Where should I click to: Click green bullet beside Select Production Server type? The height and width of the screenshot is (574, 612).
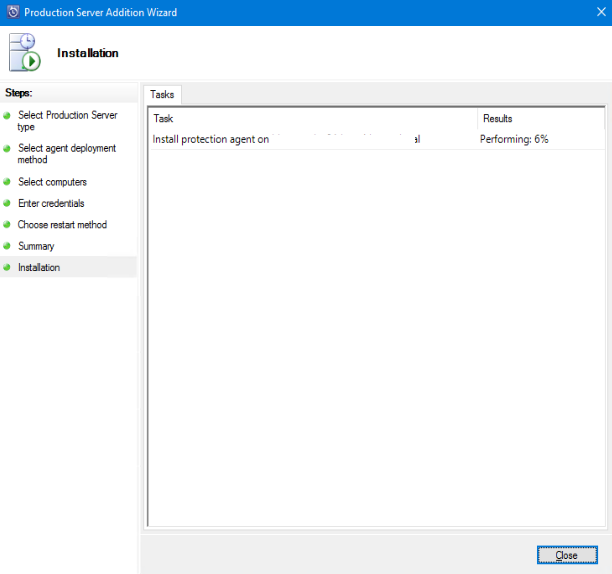pos(7,116)
